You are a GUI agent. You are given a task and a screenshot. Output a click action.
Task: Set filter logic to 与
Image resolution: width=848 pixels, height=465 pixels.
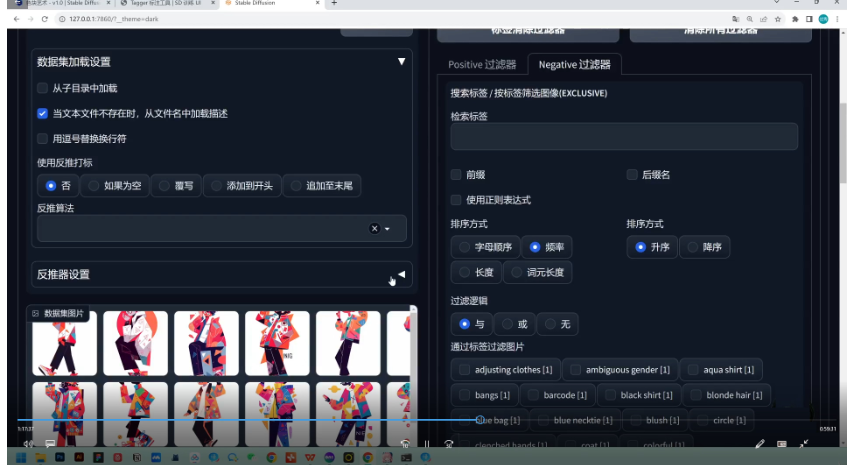[464, 324]
